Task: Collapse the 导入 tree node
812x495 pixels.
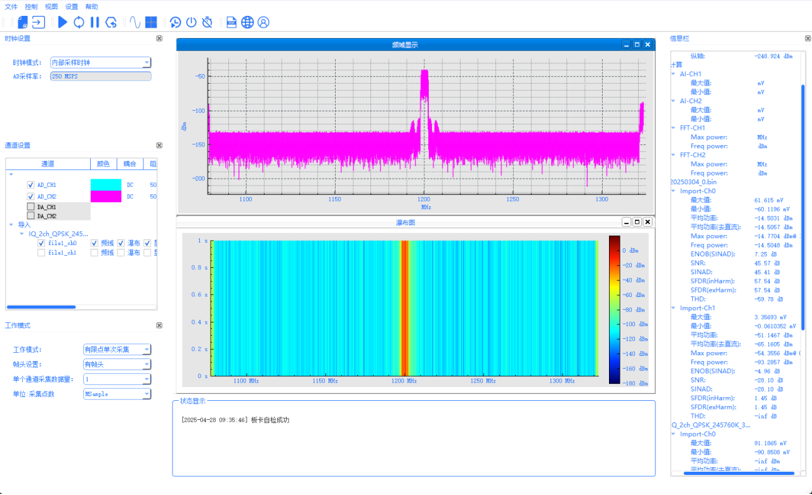Action: pos(11,225)
